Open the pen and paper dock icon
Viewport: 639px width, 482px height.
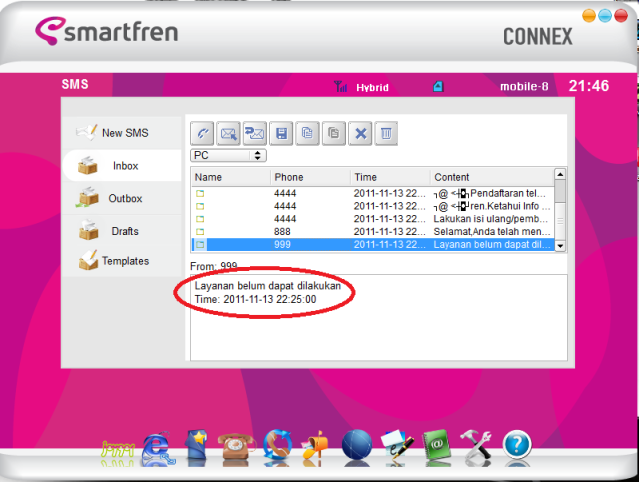click(397, 447)
